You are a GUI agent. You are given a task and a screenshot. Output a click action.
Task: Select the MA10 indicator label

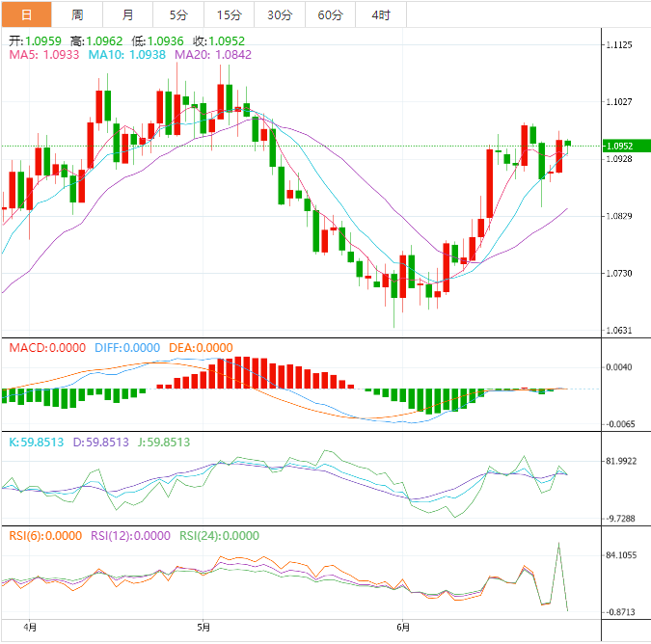coord(126,56)
